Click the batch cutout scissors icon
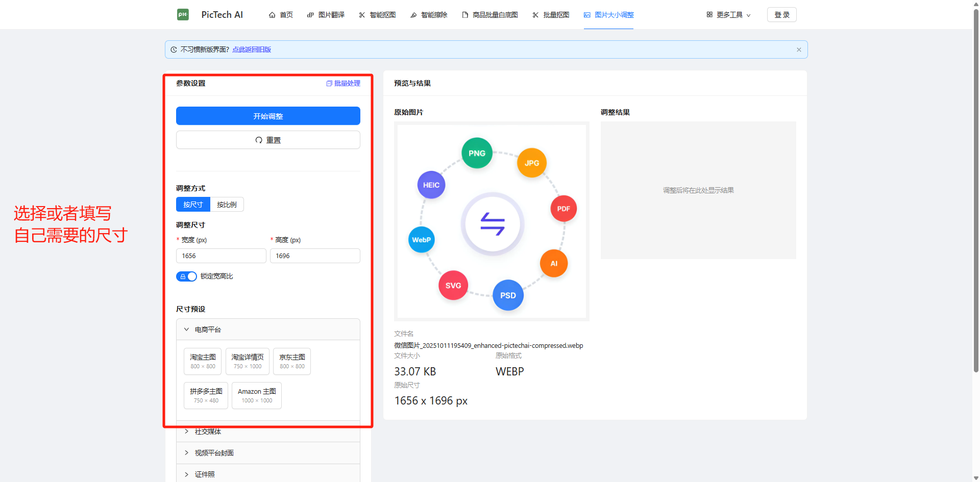Screen dimensions: 980x482 click(535, 15)
